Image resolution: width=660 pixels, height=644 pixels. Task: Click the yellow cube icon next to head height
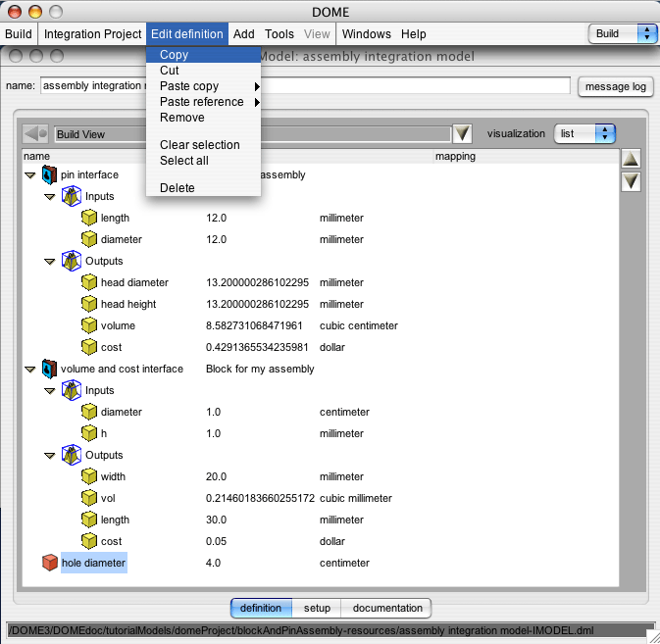89,304
